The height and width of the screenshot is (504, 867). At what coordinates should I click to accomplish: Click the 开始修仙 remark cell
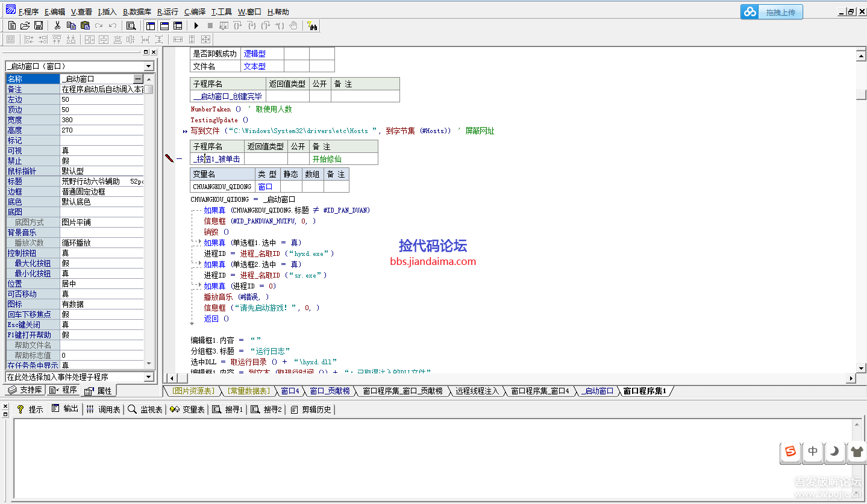click(344, 159)
